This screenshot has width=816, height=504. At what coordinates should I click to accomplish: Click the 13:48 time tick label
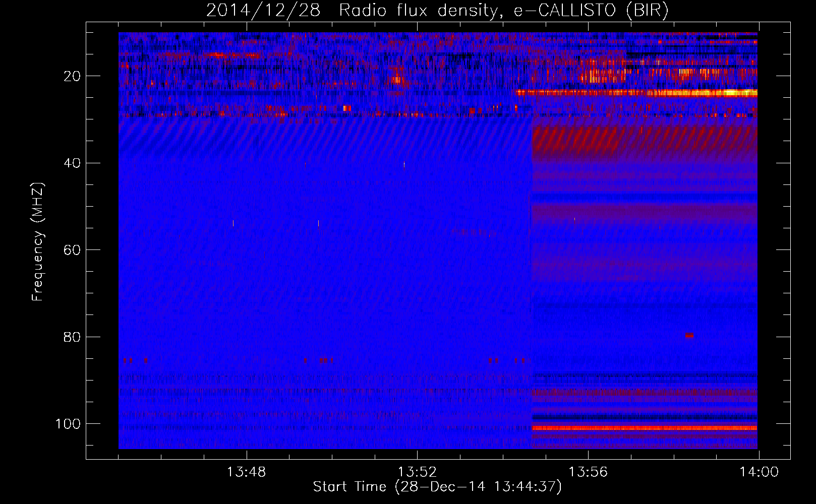coord(246,472)
